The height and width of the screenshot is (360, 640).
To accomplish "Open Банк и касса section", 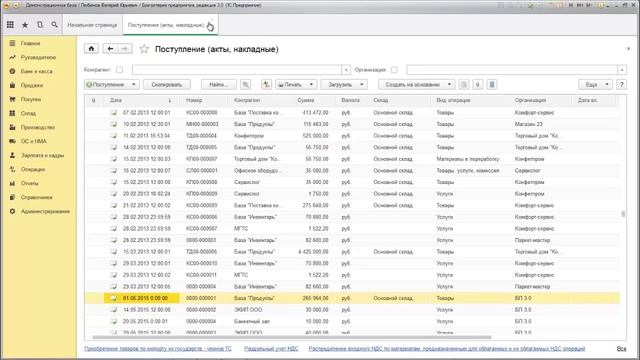I will coord(36,71).
